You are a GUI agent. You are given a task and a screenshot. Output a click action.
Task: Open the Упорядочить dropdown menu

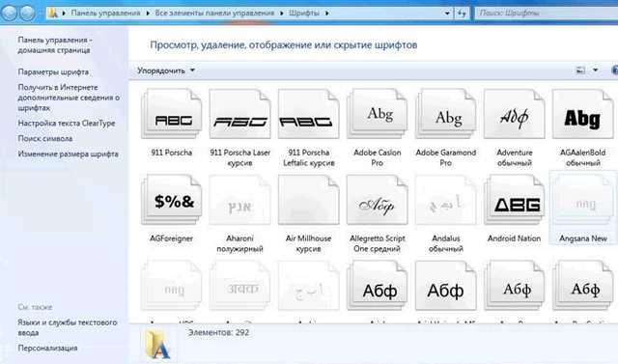[x=166, y=70]
